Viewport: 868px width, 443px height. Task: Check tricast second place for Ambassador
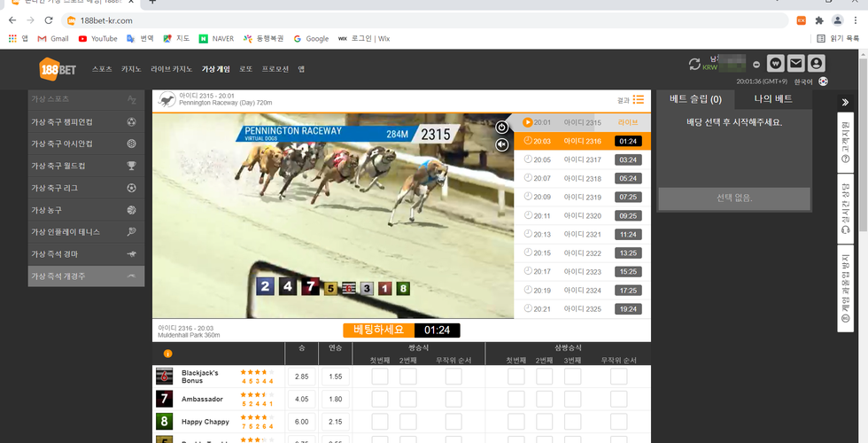tap(544, 400)
